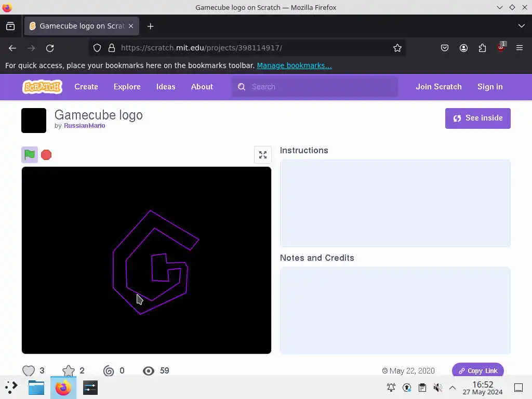View remixes via the spiral icon
The image size is (532, 399).
click(x=109, y=370)
